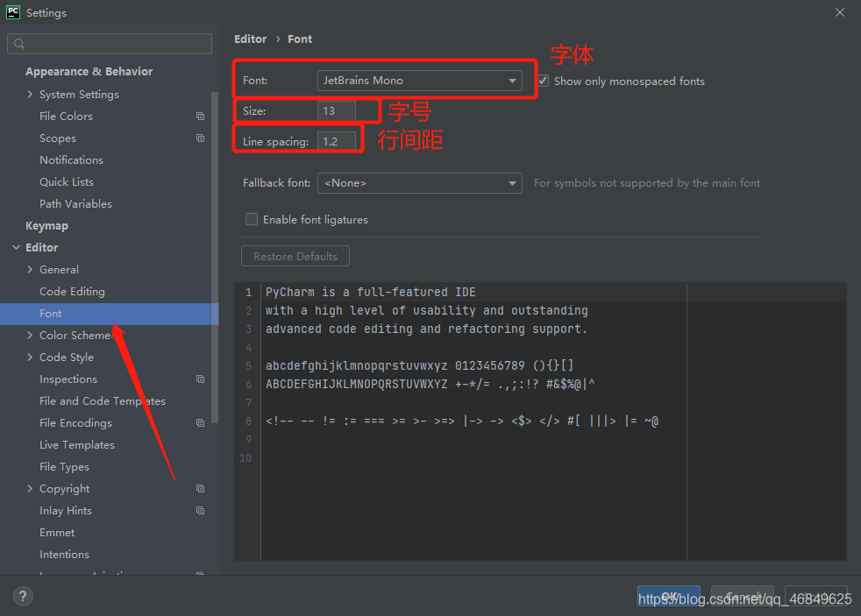
Task: Open the Inspections settings page
Action: tap(68, 379)
